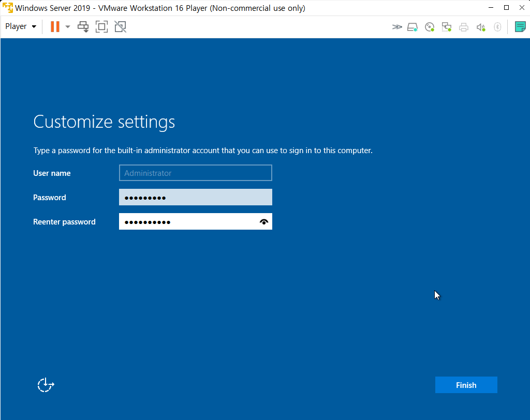Open the Ease of Access icon
Viewport: 530px width, 420px height.
[x=46, y=385]
